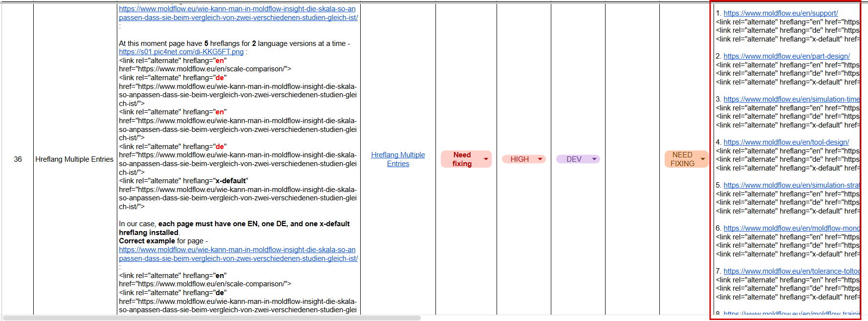Screen dimensions: 868x321
Task: Open the Need fixing status dropdown
Action: click(466, 159)
